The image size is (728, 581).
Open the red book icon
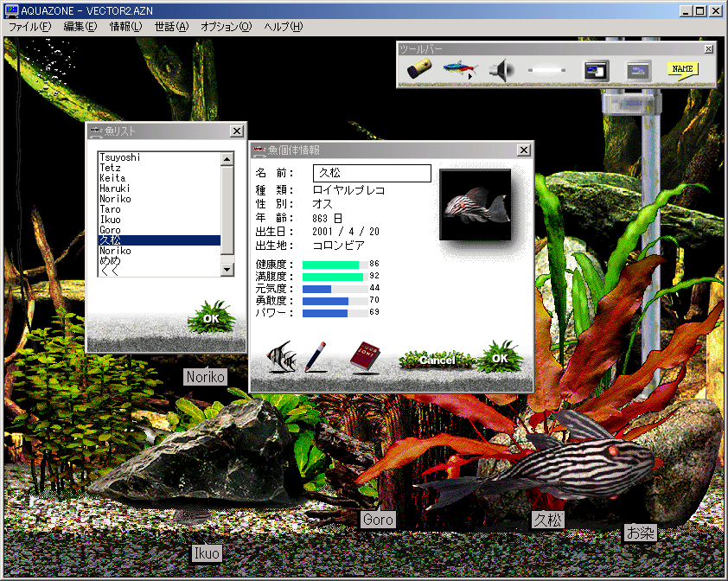click(365, 356)
